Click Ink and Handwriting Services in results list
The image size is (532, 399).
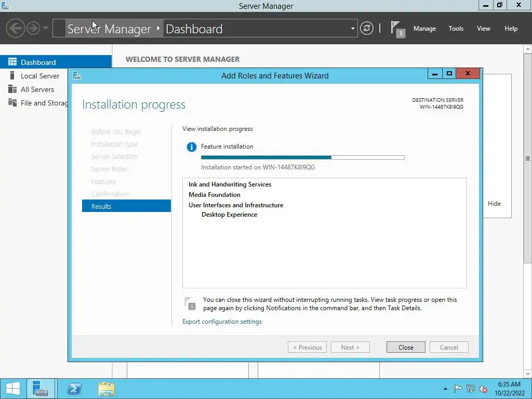coord(230,184)
